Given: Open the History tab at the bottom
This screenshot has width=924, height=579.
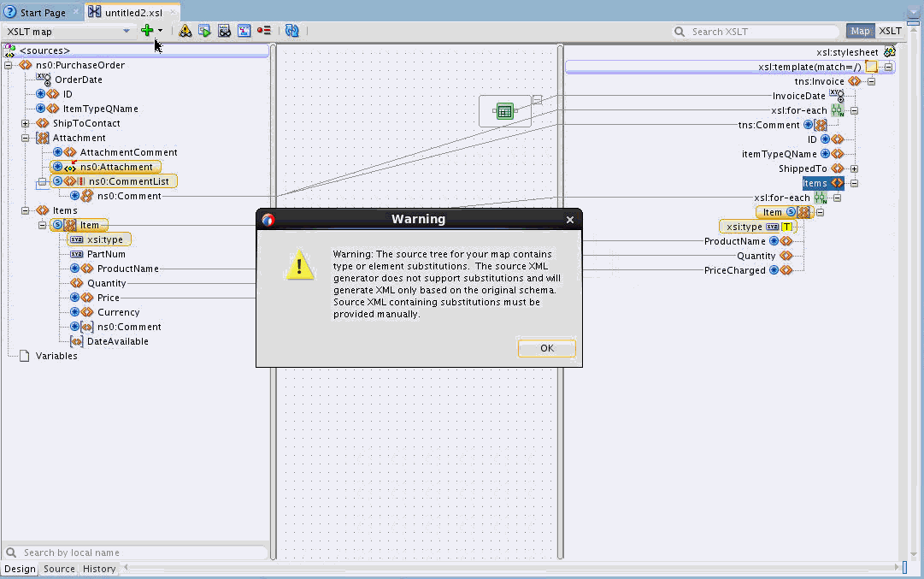Looking at the screenshot, I should click(99, 569).
